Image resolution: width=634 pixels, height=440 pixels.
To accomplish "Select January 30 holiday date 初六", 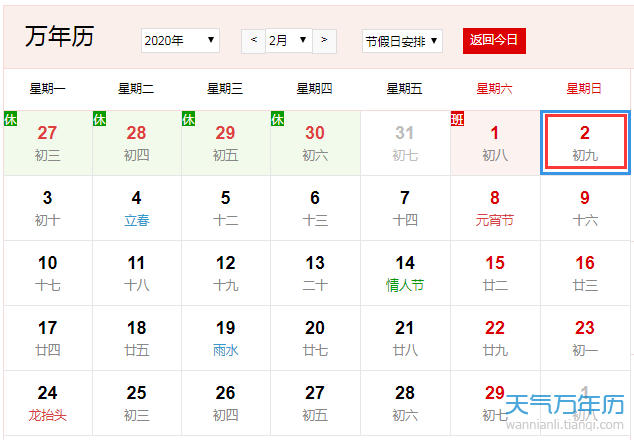I will (315, 142).
